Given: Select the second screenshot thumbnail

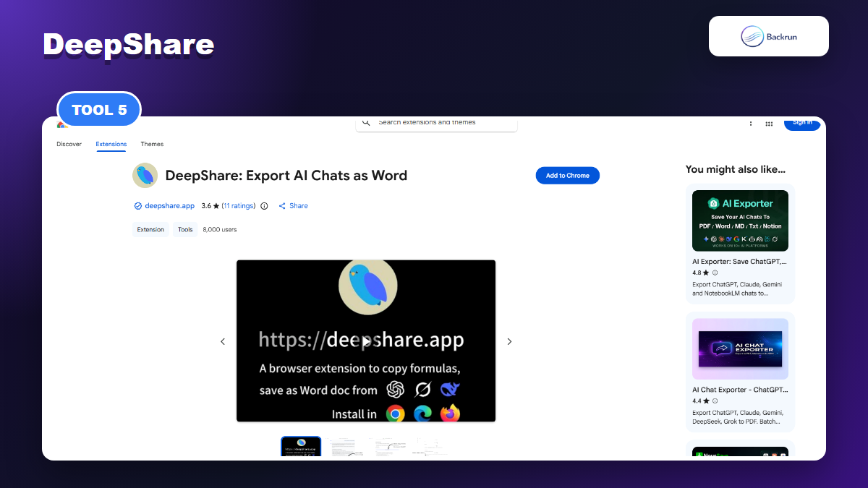Looking at the screenshot, I should 344,446.
